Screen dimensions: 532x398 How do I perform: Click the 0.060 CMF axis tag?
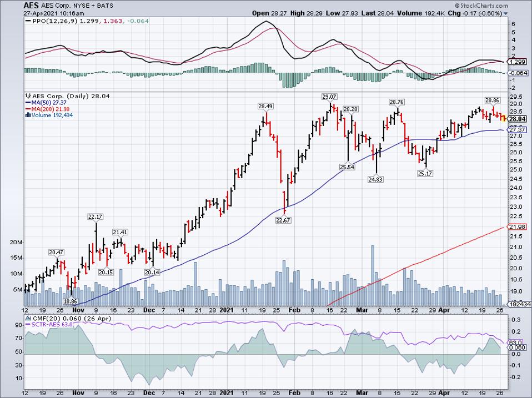(x=518, y=347)
